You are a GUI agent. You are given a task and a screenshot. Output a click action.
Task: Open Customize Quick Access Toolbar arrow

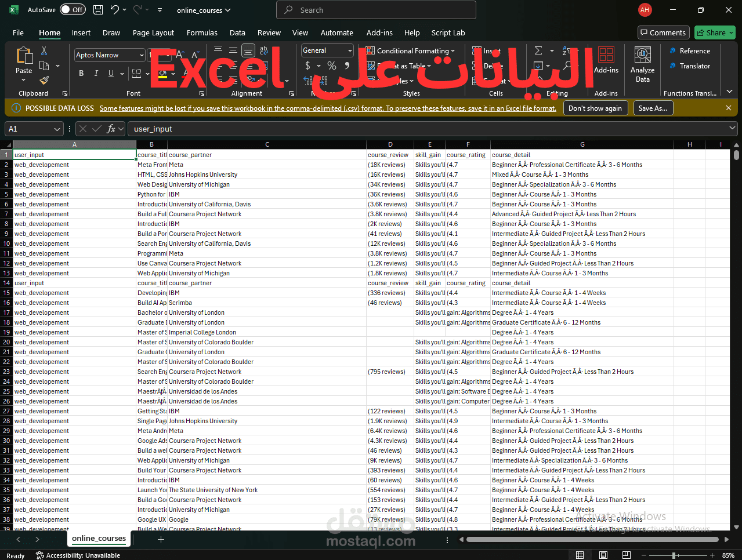point(160,10)
